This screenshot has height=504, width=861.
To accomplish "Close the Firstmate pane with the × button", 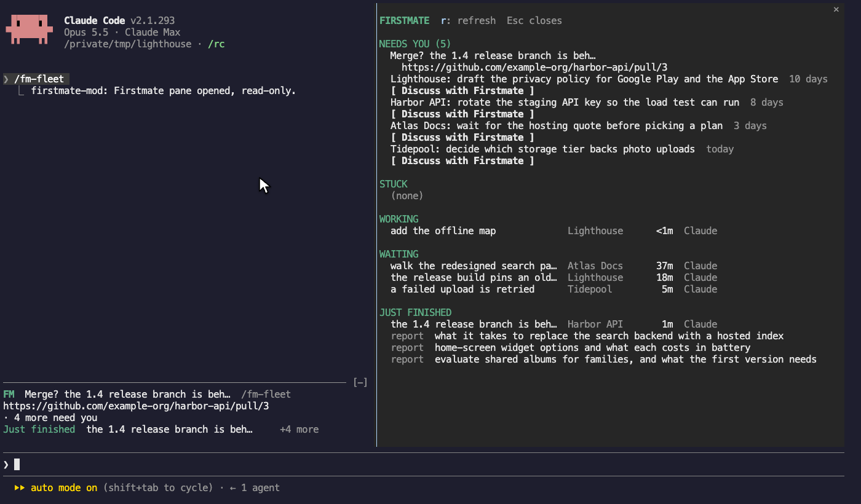I will pos(836,9).
